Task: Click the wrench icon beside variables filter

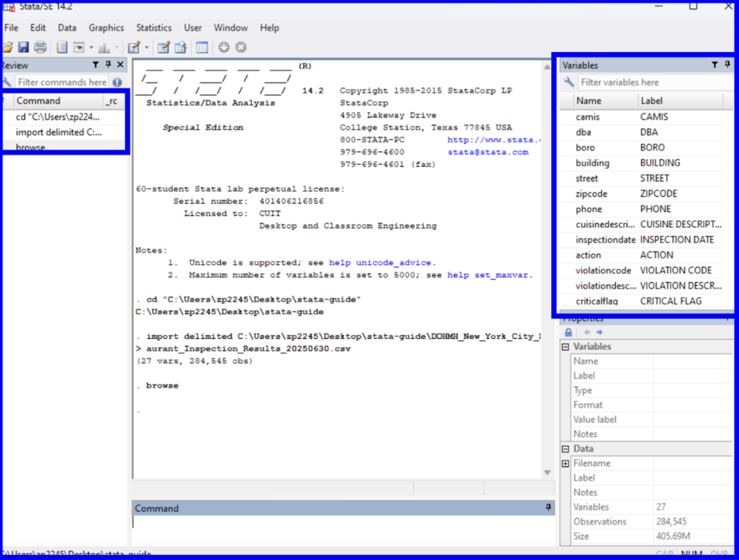Action: [569, 82]
